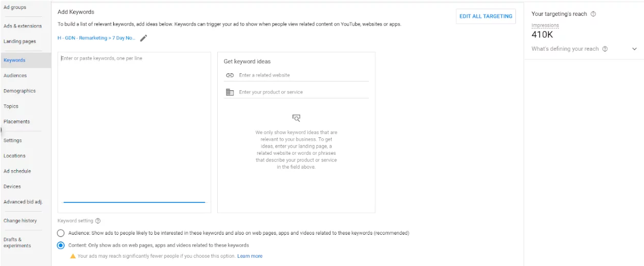Focus the Enter your product or service field
644x266 pixels.
[302, 92]
